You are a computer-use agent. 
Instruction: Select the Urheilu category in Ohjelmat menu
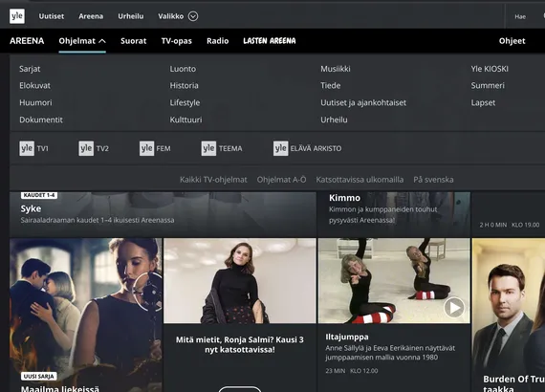click(334, 120)
